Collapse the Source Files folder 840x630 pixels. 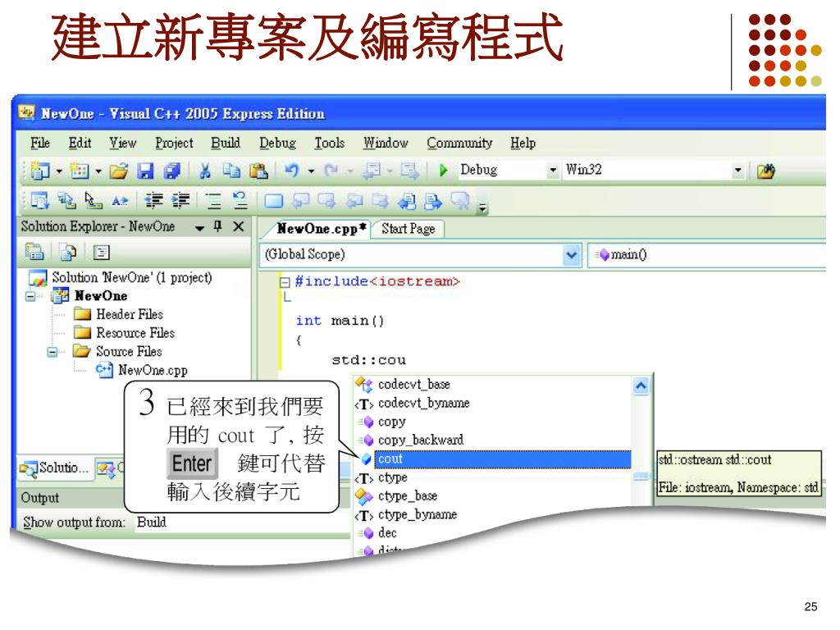[52, 352]
